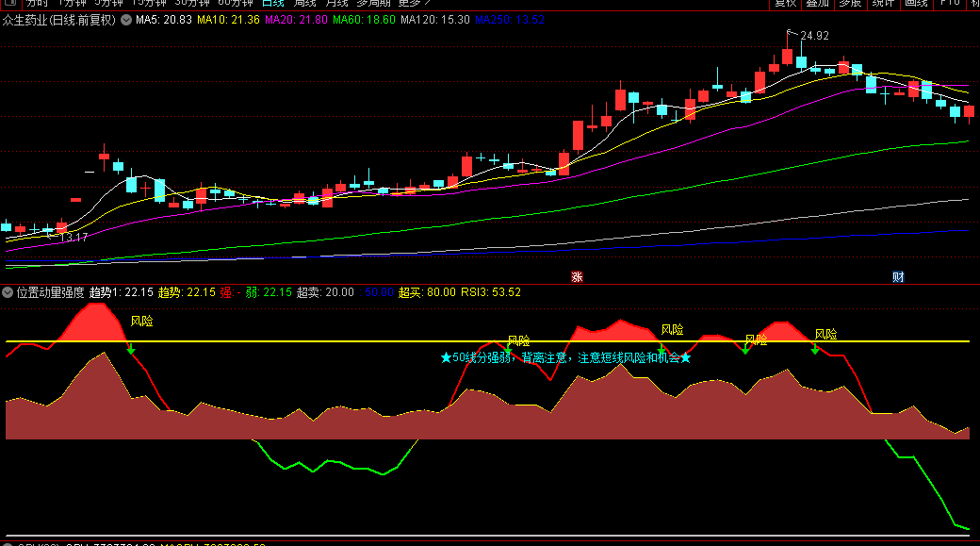Activate the 画线 drawing tool button
The height and width of the screenshot is (546, 980).
coord(916,3)
